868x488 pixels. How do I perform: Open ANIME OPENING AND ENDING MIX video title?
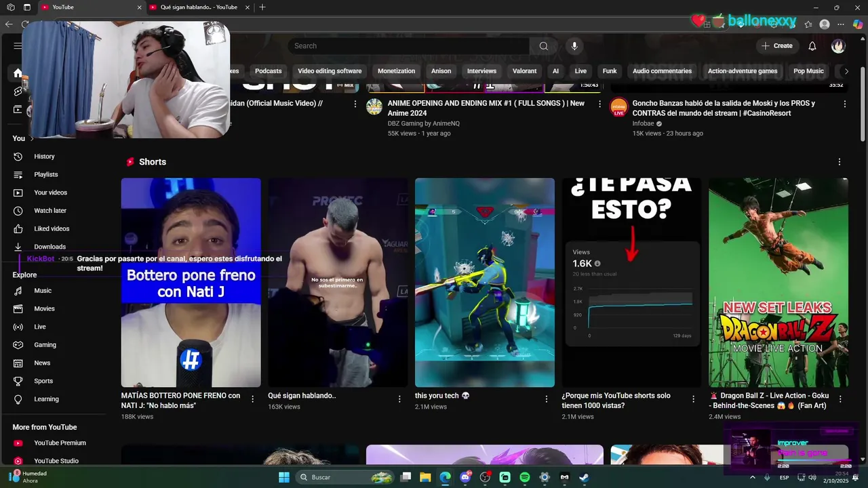coord(486,108)
